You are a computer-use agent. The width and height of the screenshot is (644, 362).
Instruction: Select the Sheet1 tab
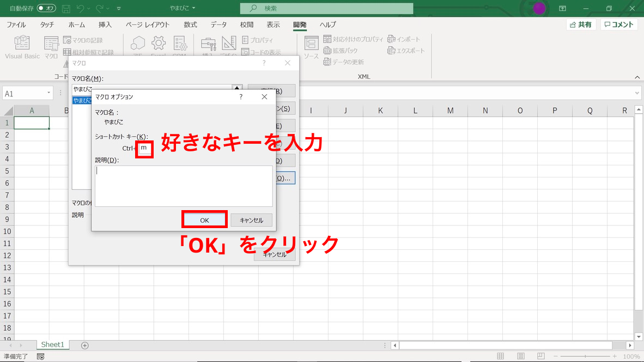pos(52,345)
